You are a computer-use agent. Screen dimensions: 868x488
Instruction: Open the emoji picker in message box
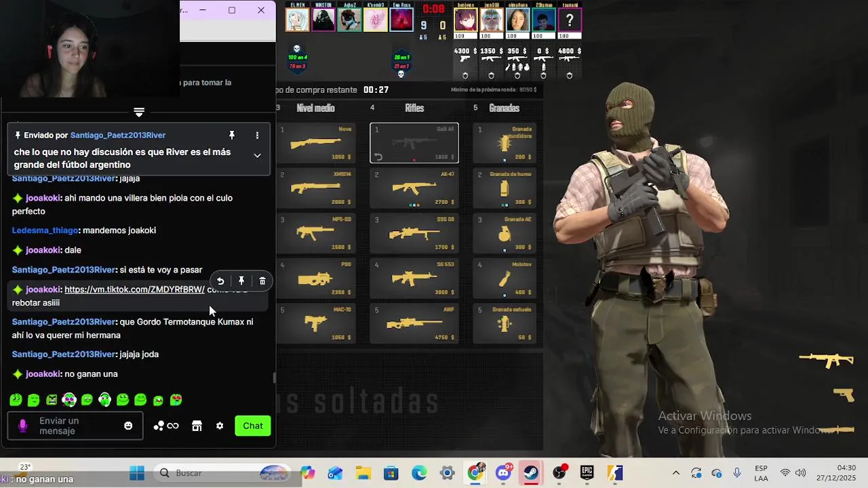[128, 426]
